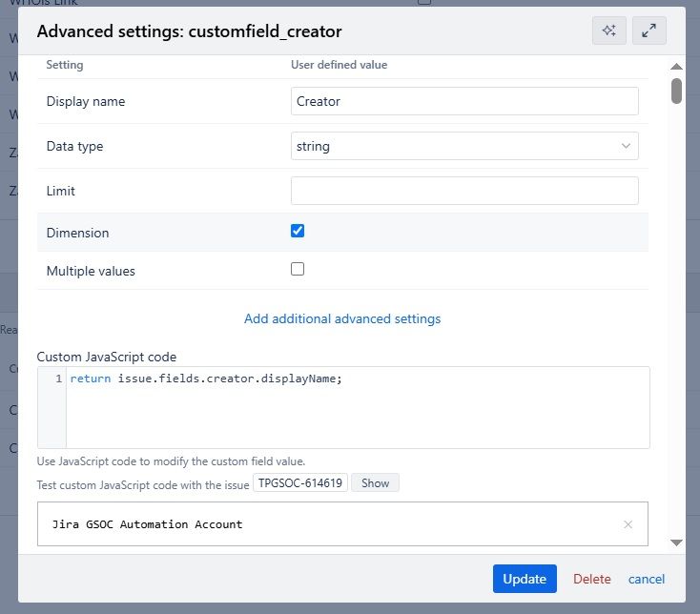This screenshot has width=700, height=614.
Task: Click the Update button
Action: pos(525,579)
